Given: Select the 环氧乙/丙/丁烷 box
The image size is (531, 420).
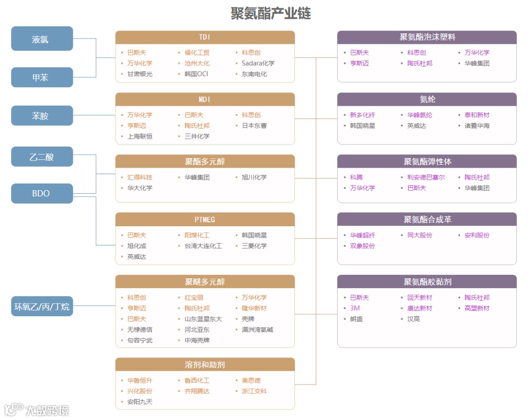Looking at the screenshot, I should pos(42,306).
